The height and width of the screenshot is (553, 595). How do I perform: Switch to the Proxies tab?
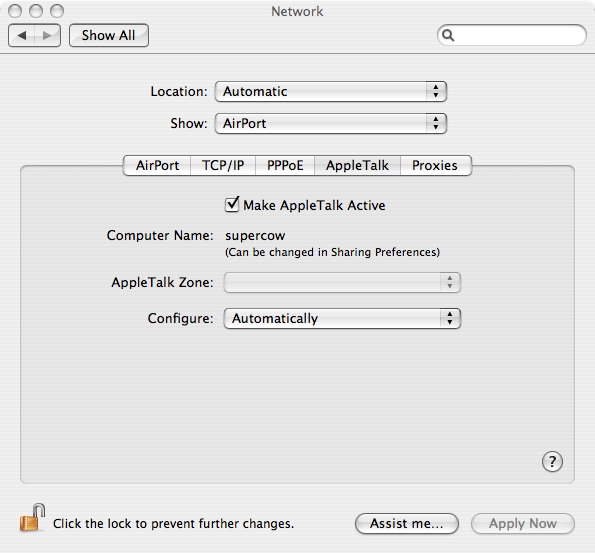click(x=435, y=165)
